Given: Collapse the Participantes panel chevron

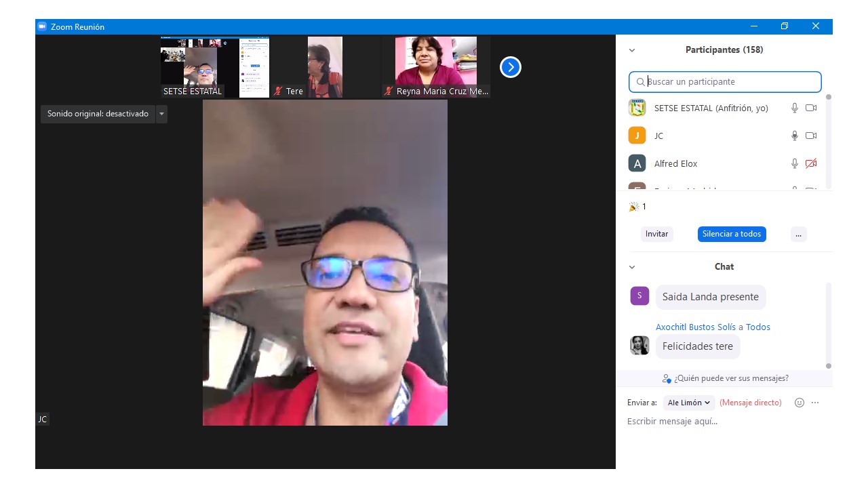Looking at the screenshot, I should (x=632, y=50).
